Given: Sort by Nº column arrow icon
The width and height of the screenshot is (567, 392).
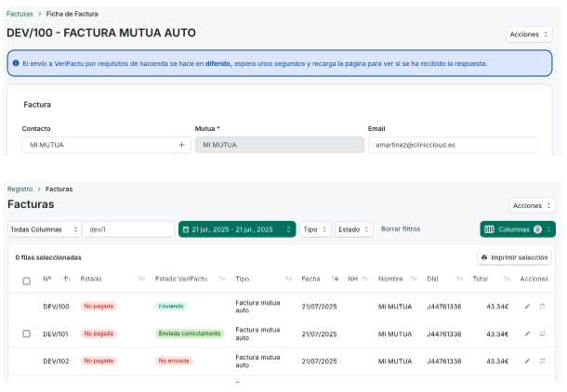Looking at the screenshot, I should (x=67, y=279).
